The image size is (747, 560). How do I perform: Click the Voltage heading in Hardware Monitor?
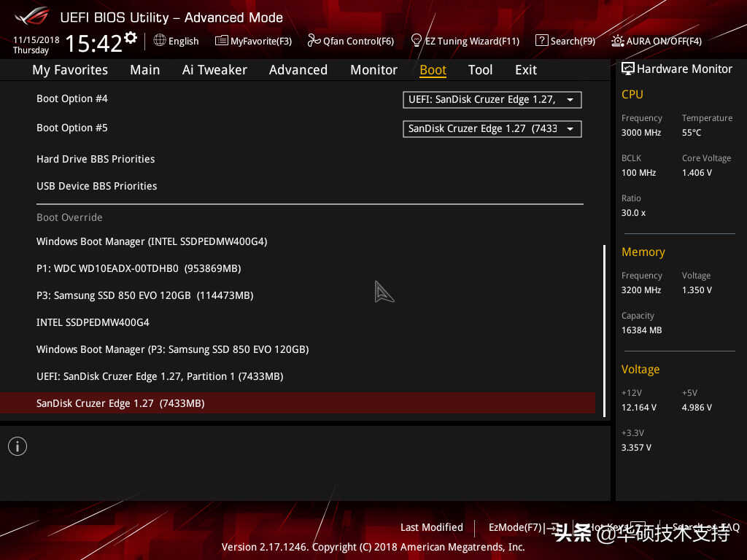pos(640,370)
